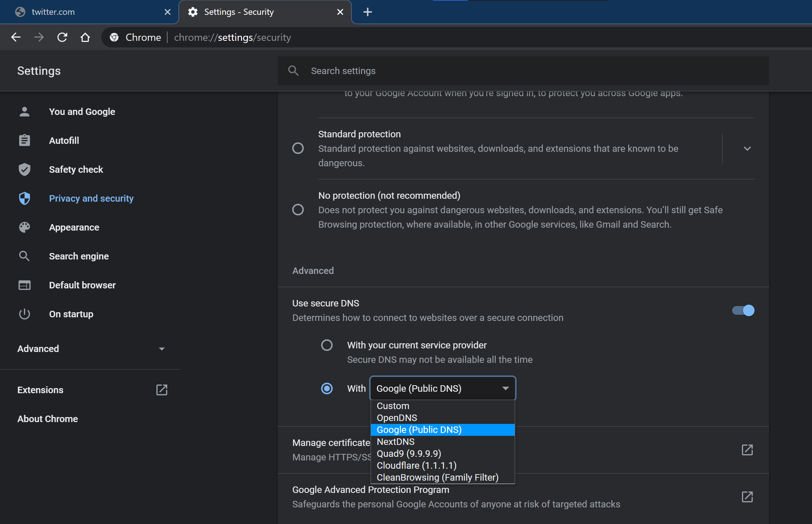Open You and Google settings

[82, 112]
